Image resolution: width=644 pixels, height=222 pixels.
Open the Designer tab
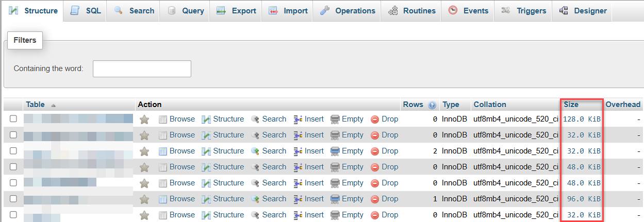[583, 11]
